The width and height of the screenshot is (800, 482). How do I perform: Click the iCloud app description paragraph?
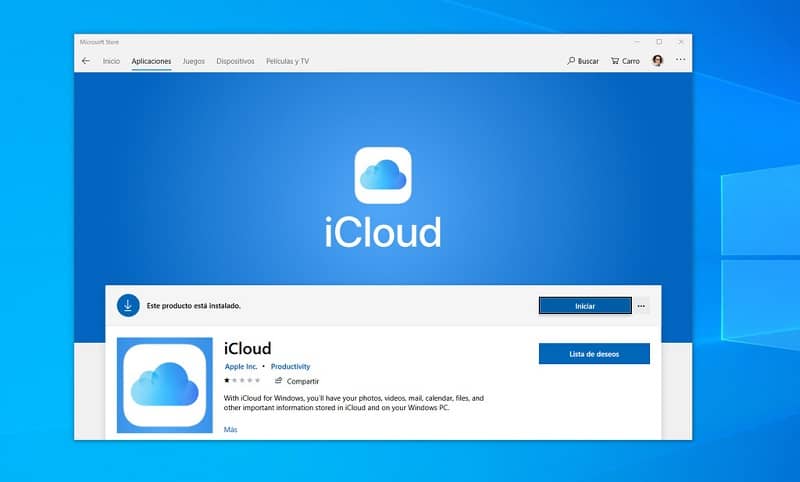point(354,403)
